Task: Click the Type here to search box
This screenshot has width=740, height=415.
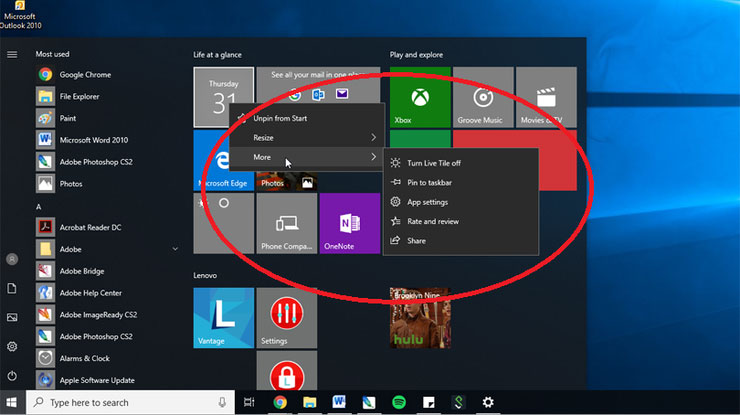Action: (130, 402)
